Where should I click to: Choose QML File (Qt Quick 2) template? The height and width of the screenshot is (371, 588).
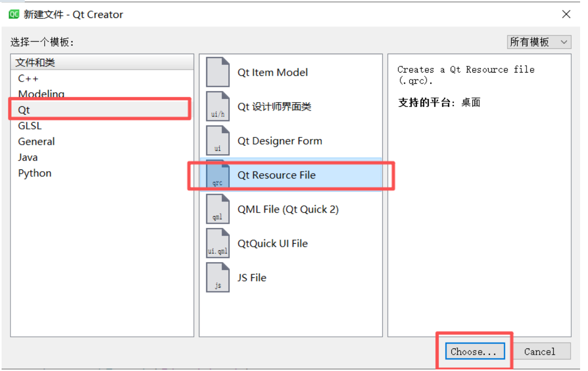point(291,209)
